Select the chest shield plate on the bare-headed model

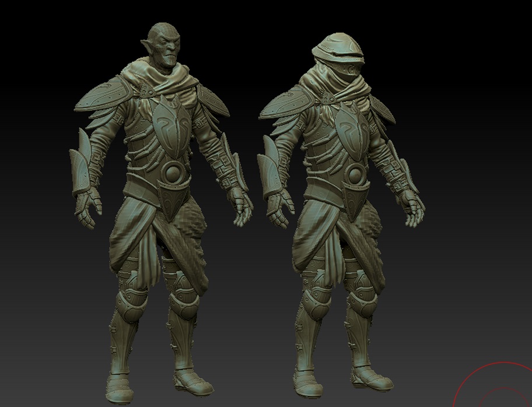171,126
